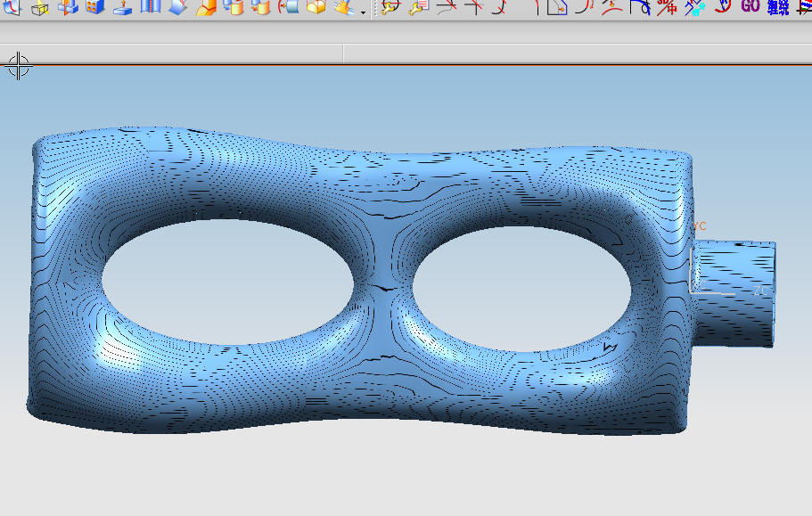
Task: Click the blue block split by orange plane icon
Action: pos(68,7)
